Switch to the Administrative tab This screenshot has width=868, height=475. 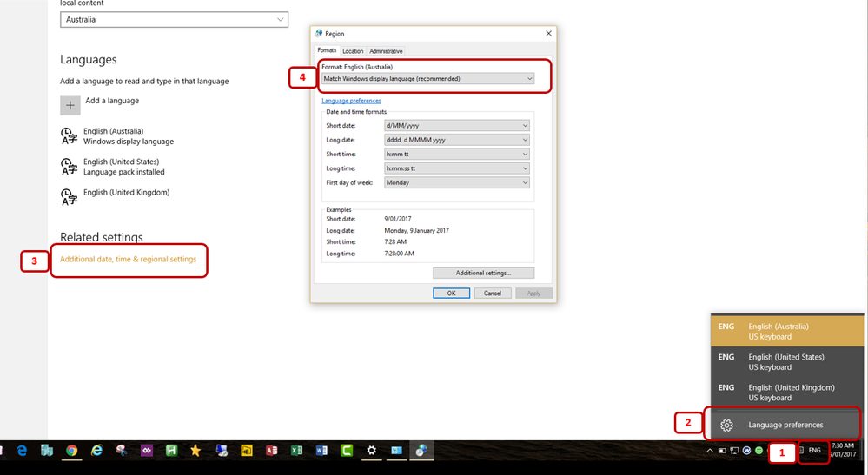tap(386, 51)
